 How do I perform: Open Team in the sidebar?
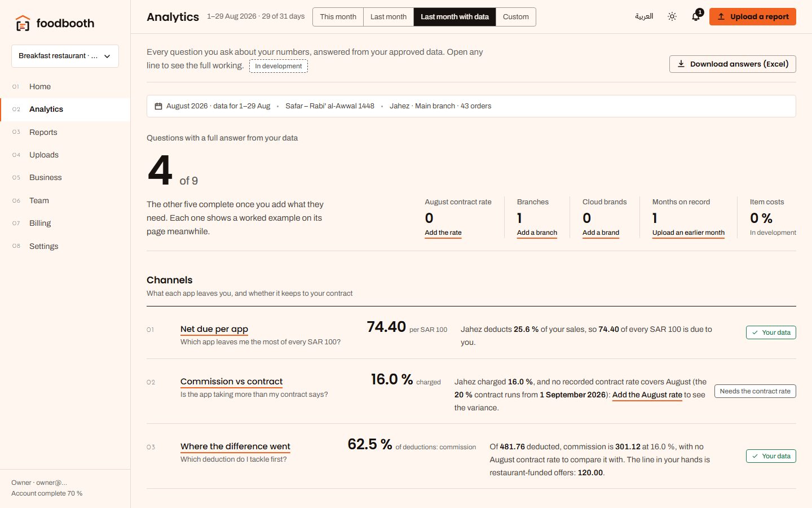[65, 200]
